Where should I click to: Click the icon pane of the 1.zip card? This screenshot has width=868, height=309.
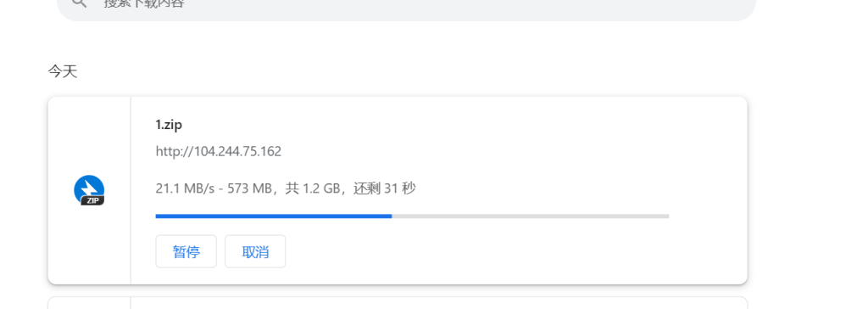(90, 190)
